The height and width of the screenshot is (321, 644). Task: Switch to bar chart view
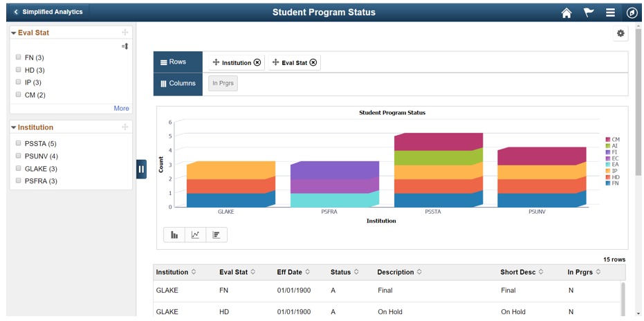[174, 235]
